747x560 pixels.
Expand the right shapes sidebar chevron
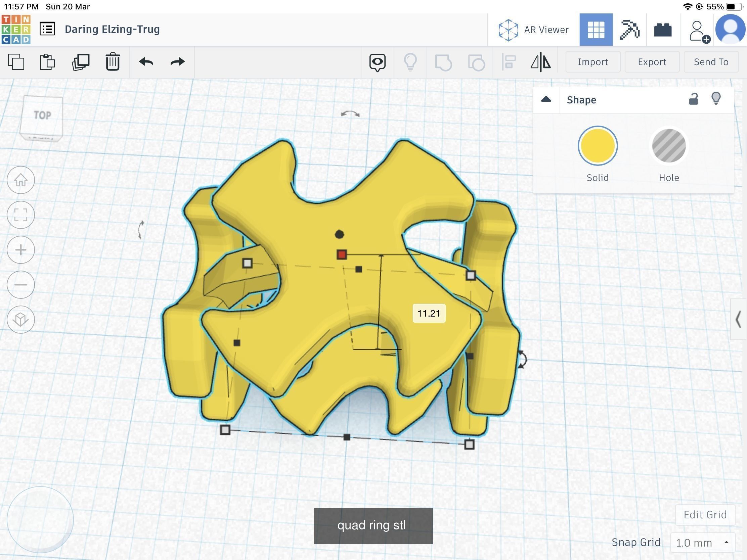click(x=738, y=319)
